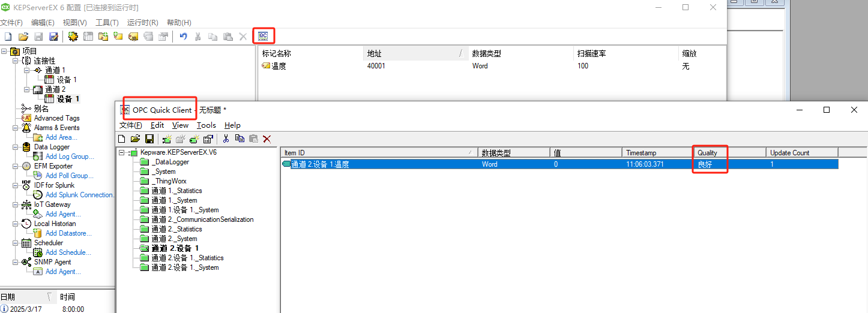Select 设备 1 under 通道 1

pyautogui.click(x=67, y=80)
